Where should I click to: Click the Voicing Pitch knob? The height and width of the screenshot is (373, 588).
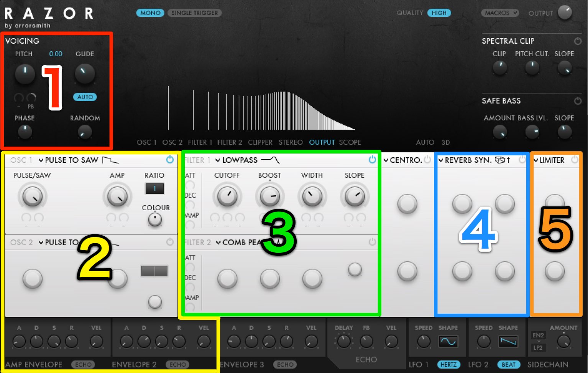click(25, 74)
